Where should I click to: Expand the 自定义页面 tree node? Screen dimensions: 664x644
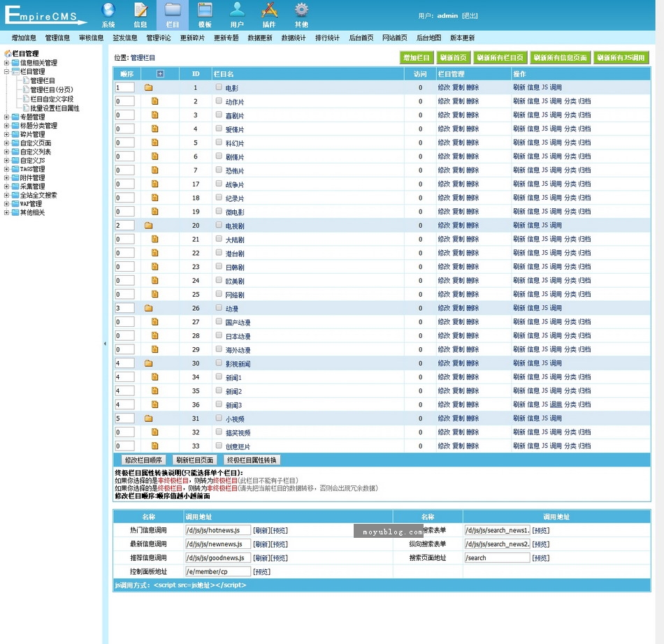[x=6, y=143]
